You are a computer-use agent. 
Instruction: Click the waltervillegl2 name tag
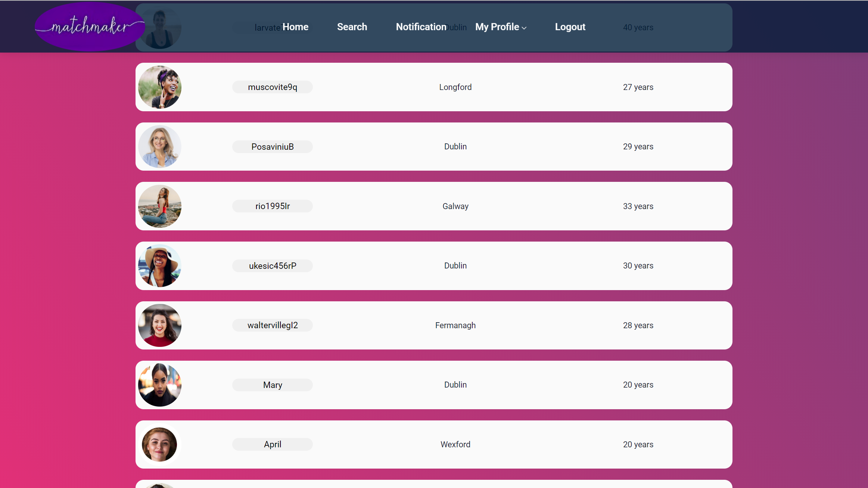pyautogui.click(x=273, y=325)
